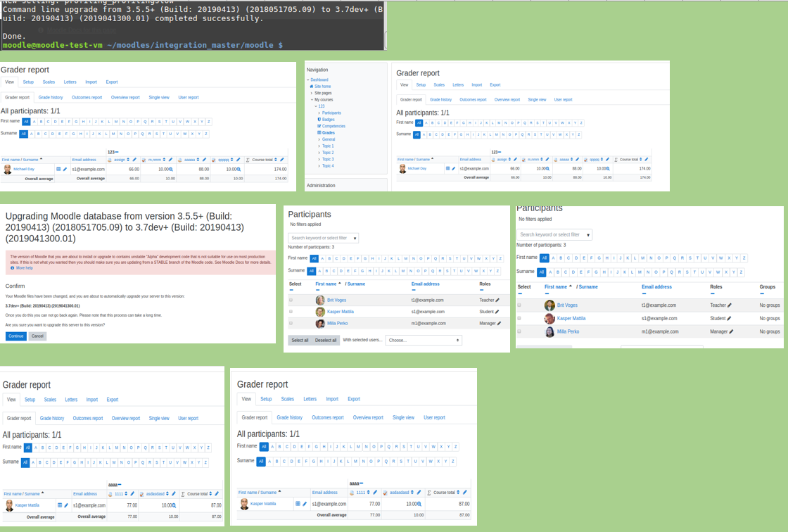Edit Course total pencil in Grader report beside Navigation
Viewport: 788px width, 532px height.
tap(647, 160)
